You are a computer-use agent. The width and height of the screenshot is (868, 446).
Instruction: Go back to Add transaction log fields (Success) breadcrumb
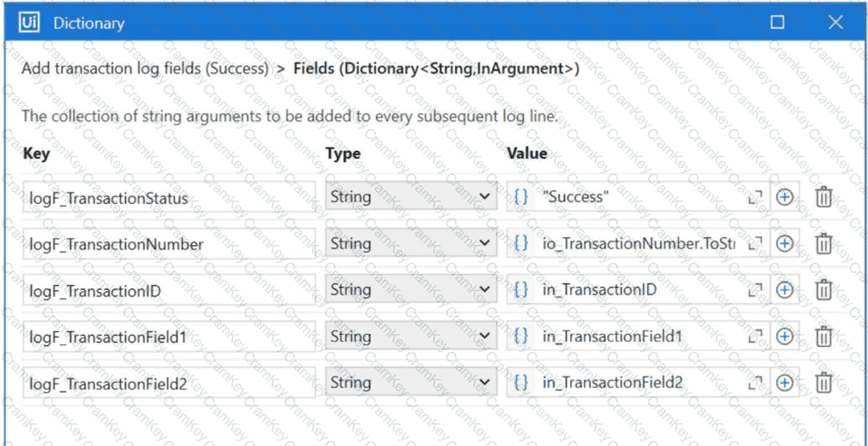point(145,69)
